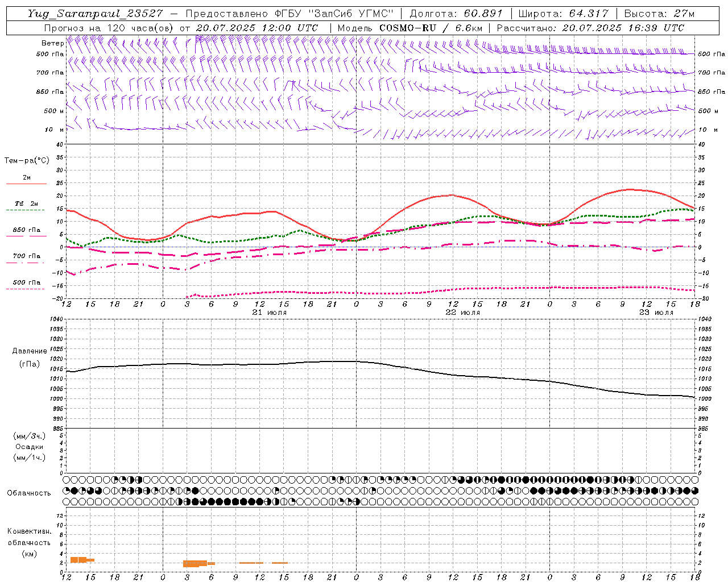The height and width of the screenshot is (582, 728).
Task: Click the forecast start time 20.07.2025 12:00 UTC
Action: point(257,28)
